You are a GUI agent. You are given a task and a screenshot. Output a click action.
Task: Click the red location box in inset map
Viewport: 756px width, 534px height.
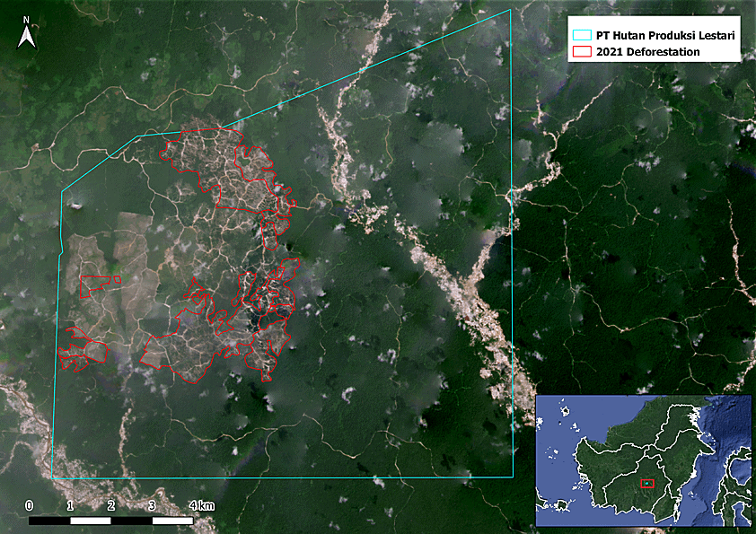(647, 484)
